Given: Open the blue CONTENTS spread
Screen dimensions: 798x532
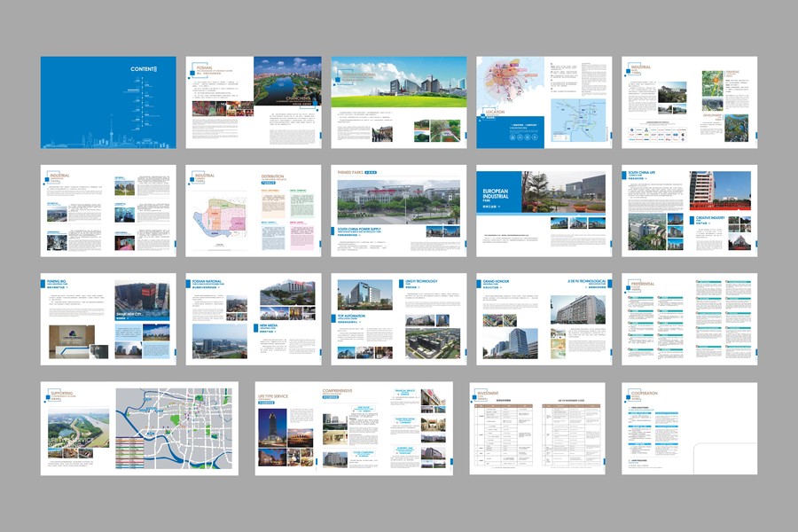Looking at the screenshot, I should pos(108,102).
